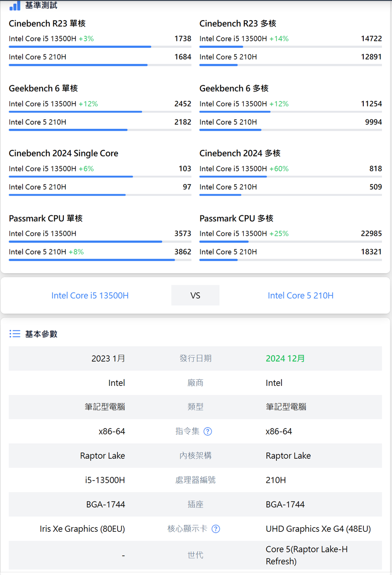Click the 類型 row label

[x=195, y=407]
